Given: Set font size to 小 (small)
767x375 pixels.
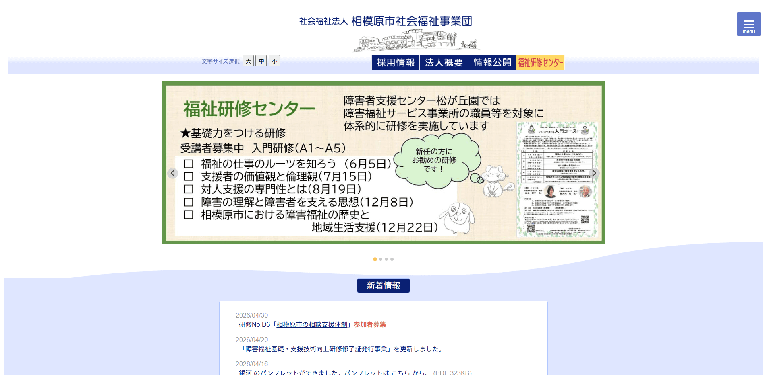Looking at the screenshot, I should click(274, 62).
